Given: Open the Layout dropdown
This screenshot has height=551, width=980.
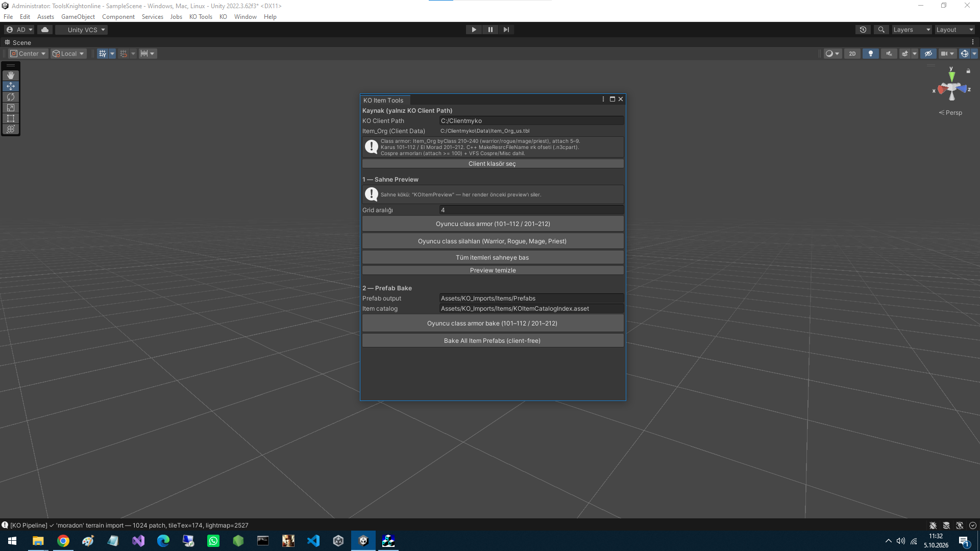Looking at the screenshot, I should click(954, 30).
